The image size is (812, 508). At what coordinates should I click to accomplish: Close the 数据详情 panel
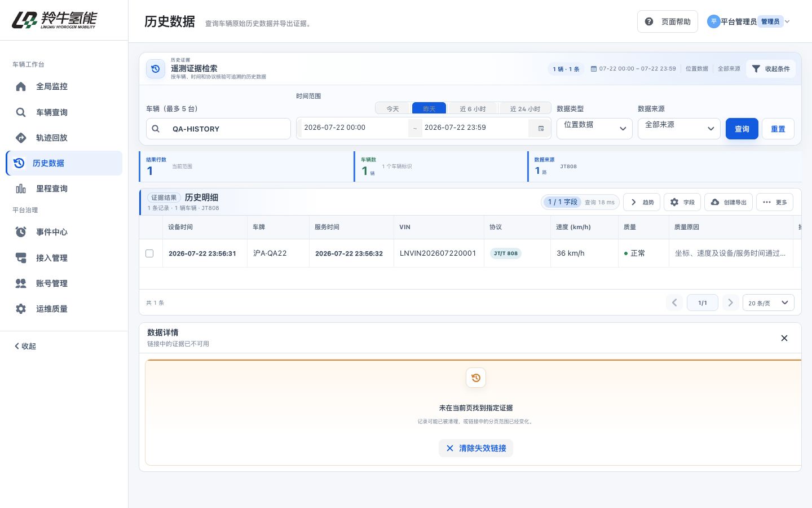(784, 338)
